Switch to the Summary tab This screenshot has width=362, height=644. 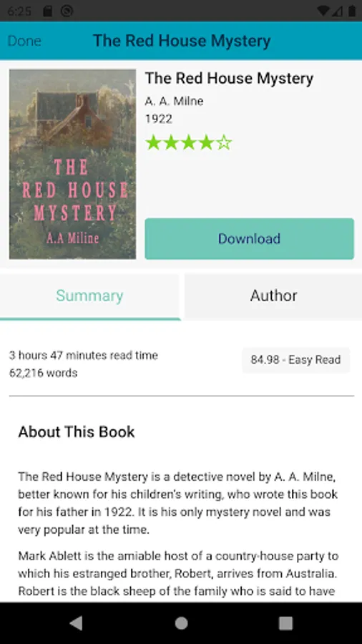(90, 296)
